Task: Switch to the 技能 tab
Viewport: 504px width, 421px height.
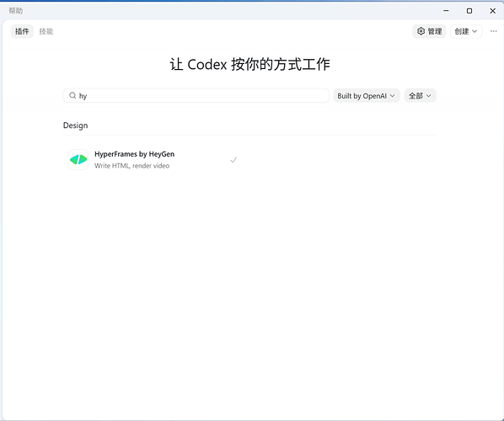Action: [x=46, y=31]
